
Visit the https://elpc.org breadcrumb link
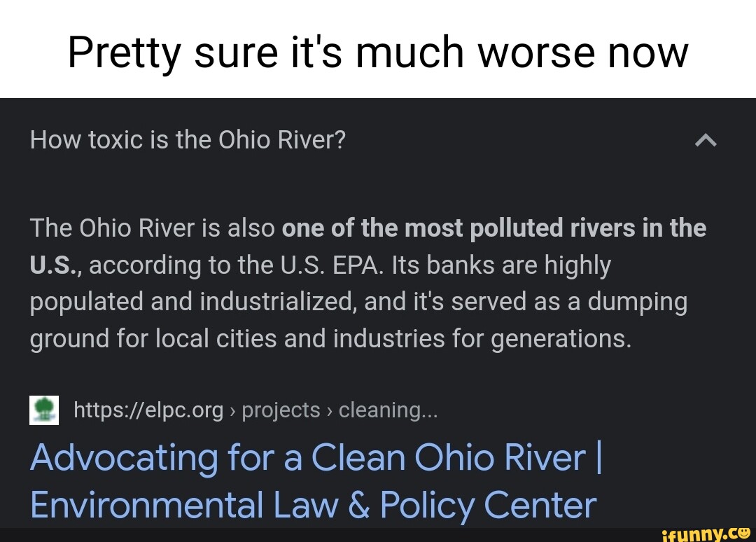[x=148, y=410]
